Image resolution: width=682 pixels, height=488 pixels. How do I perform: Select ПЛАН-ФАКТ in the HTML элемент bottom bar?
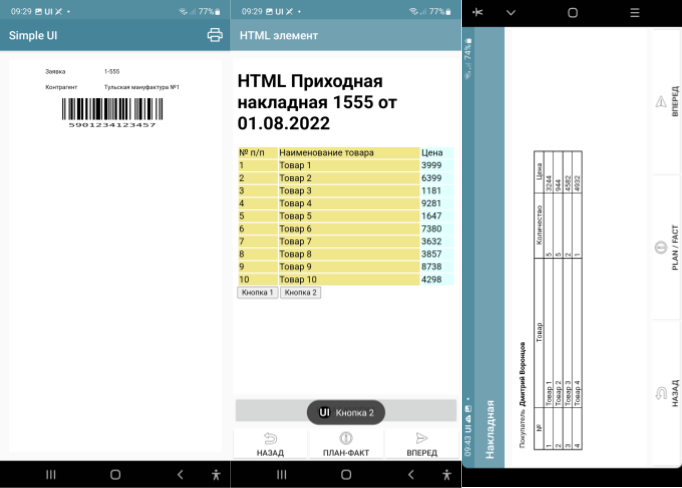(x=346, y=444)
